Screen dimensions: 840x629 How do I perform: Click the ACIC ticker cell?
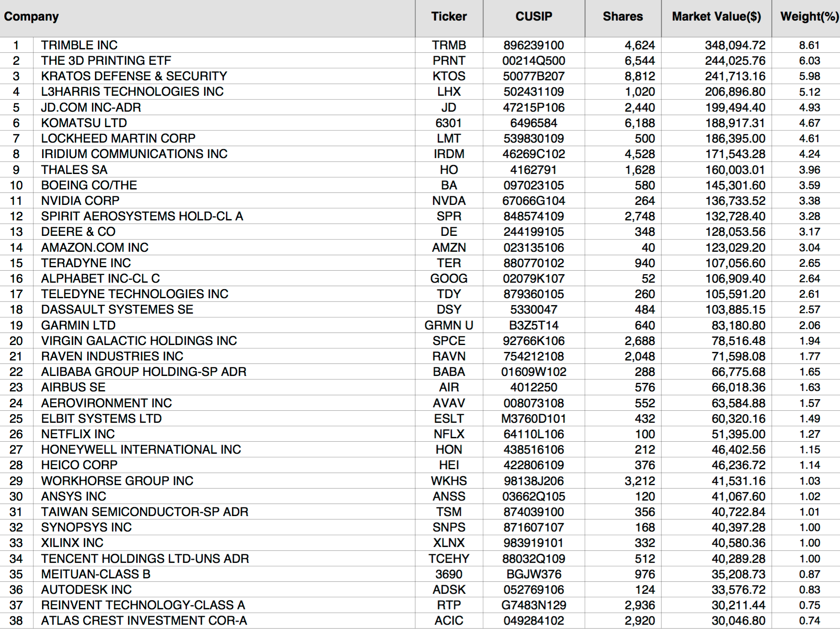449,620
